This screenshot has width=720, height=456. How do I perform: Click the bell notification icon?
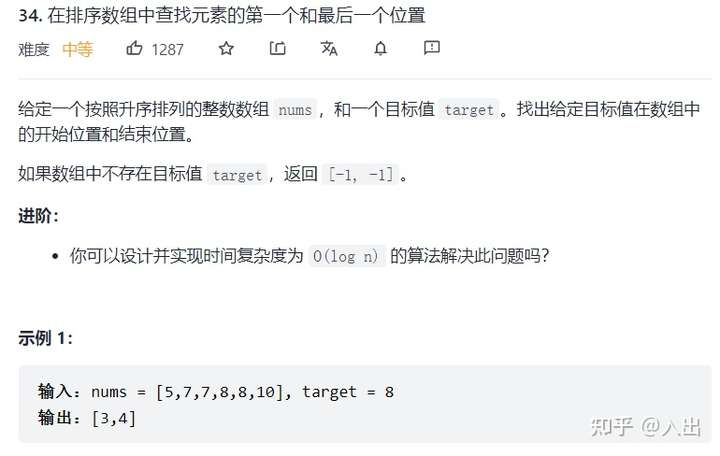pyautogui.click(x=380, y=48)
